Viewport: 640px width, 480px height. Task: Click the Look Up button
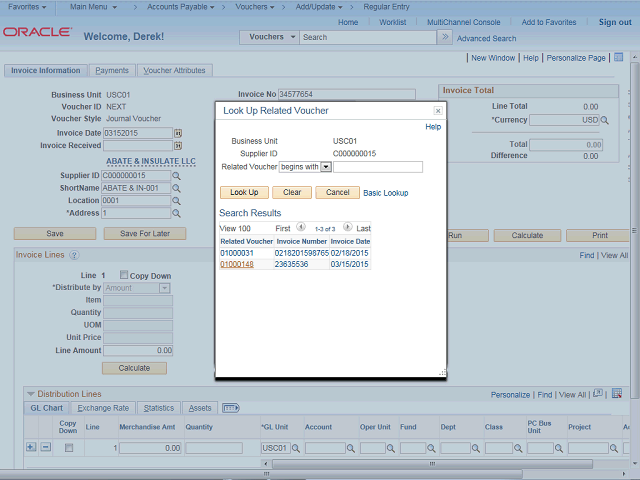(244, 192)
